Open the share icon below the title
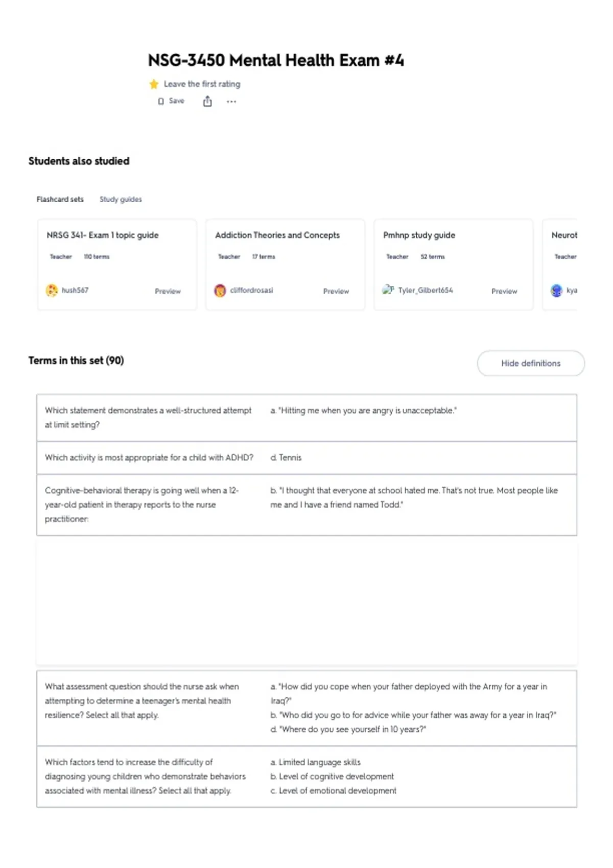Image resolution: width=613 pixels, height=868 pixels. [x=207, y=102]
